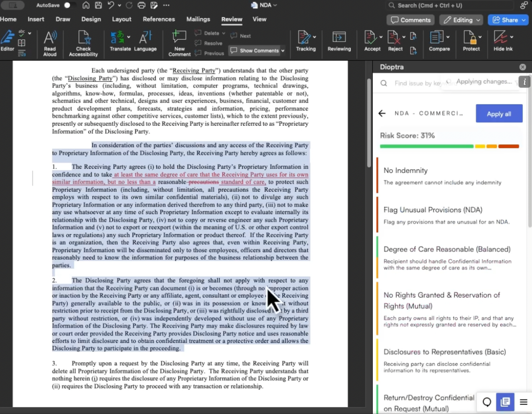Viewport: 532px width, 414px height.
Task: Click the Risk Score progress bar
Action: [449, 146]
